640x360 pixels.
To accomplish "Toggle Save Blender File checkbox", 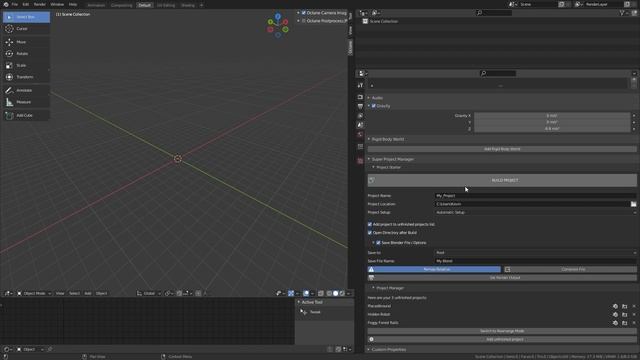I will (x=378, y=243).
